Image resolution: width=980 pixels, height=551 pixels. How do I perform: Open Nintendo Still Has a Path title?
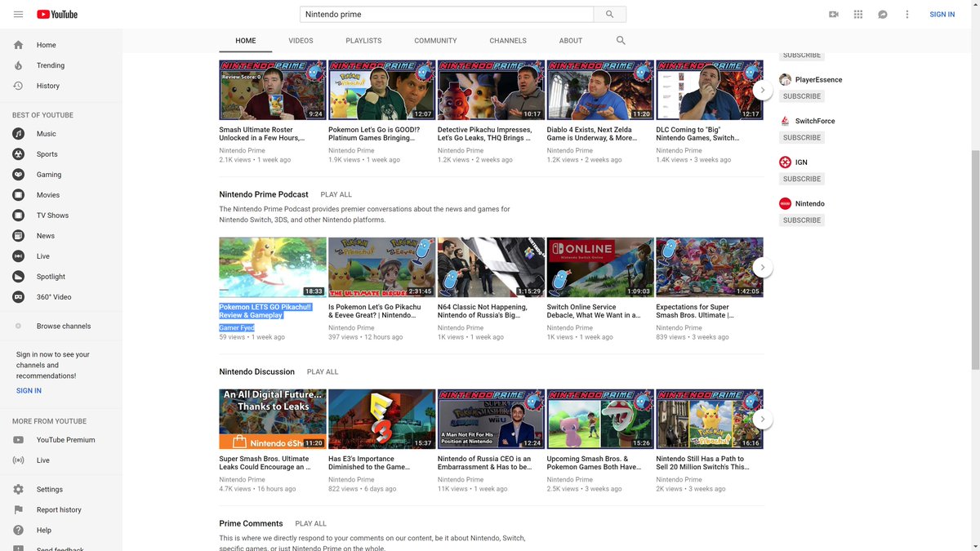pos(702,463)
